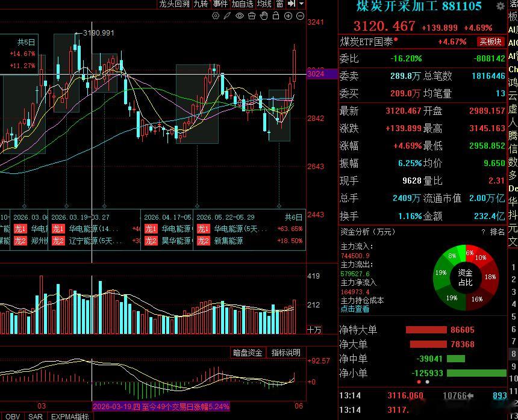This screenshot has height=420, width=518.
Task: Click the 排名 link in 资金分析
Action: (497, 232)
